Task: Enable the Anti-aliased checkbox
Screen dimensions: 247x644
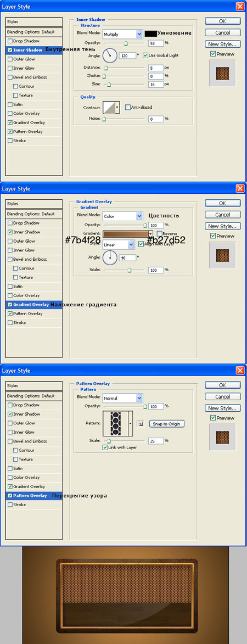Action: tap(127, 107)
